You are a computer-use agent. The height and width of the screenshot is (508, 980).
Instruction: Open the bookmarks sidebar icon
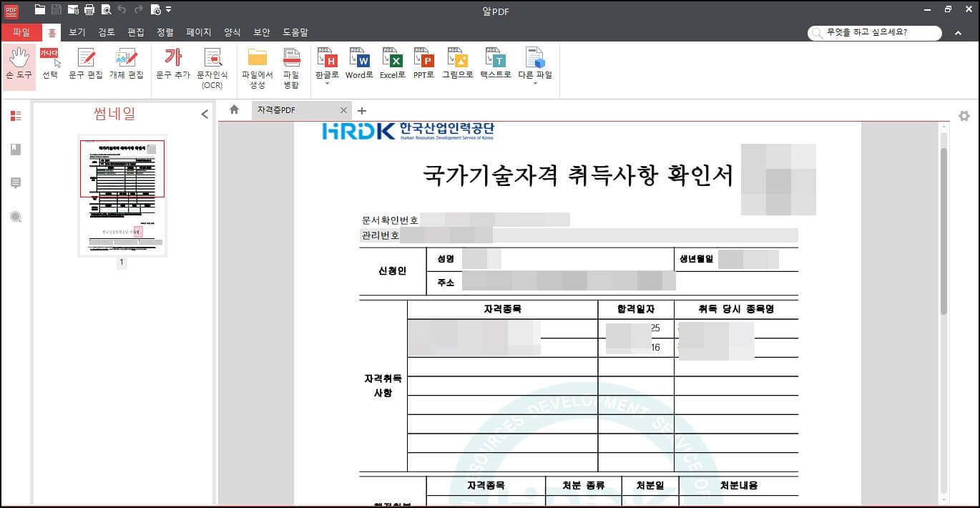pyautogui.click(x=16, y=150)
